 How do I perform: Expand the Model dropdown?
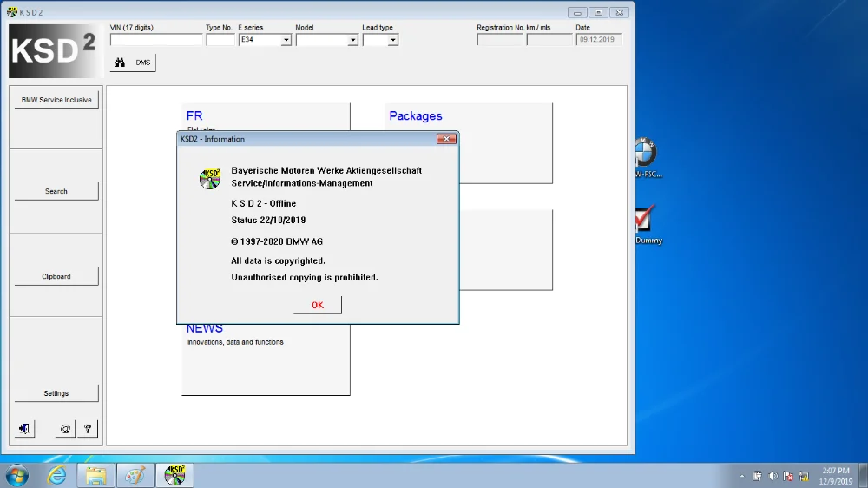[352, 40]
